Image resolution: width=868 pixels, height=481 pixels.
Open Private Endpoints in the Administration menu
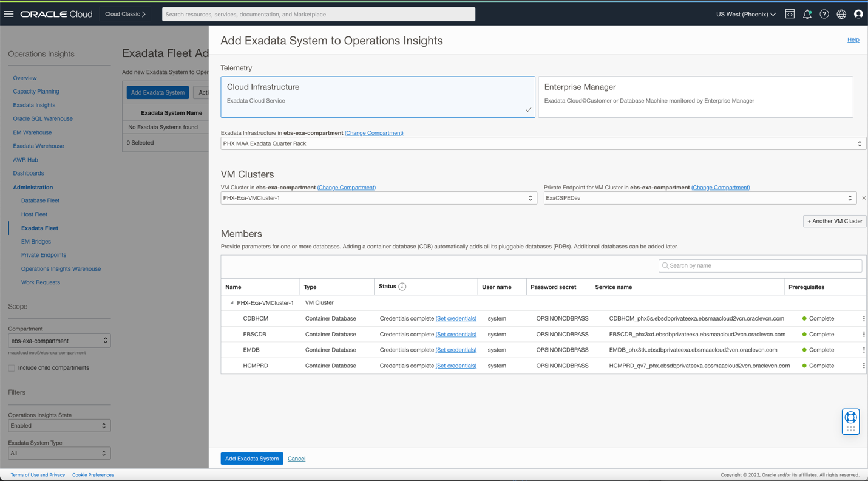click(x=43, y=255)
